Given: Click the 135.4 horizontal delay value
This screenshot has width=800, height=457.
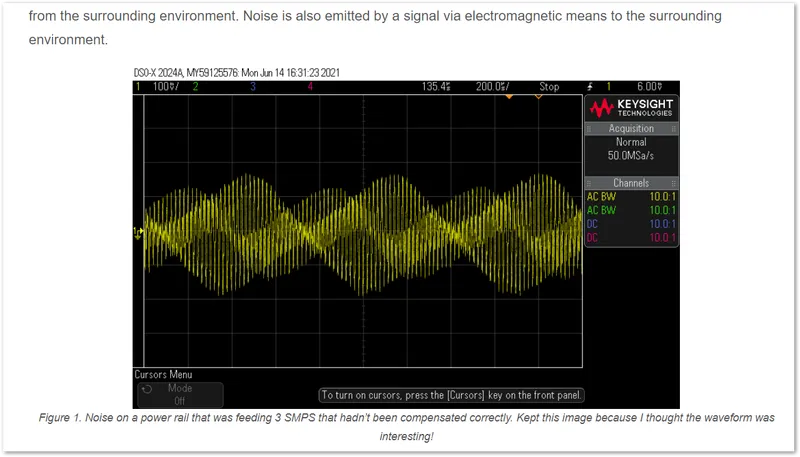Looking at the screenshot, I should [437, 87].
